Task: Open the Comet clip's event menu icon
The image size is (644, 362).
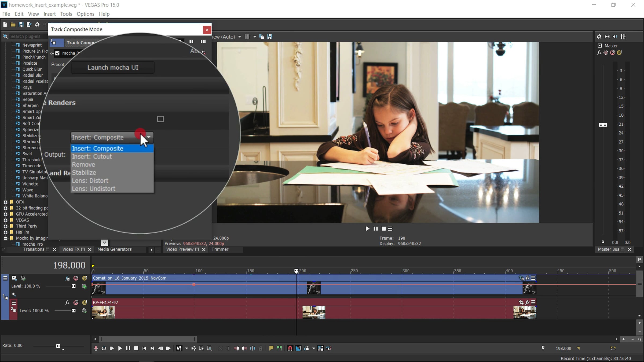Action: [533, 278]
